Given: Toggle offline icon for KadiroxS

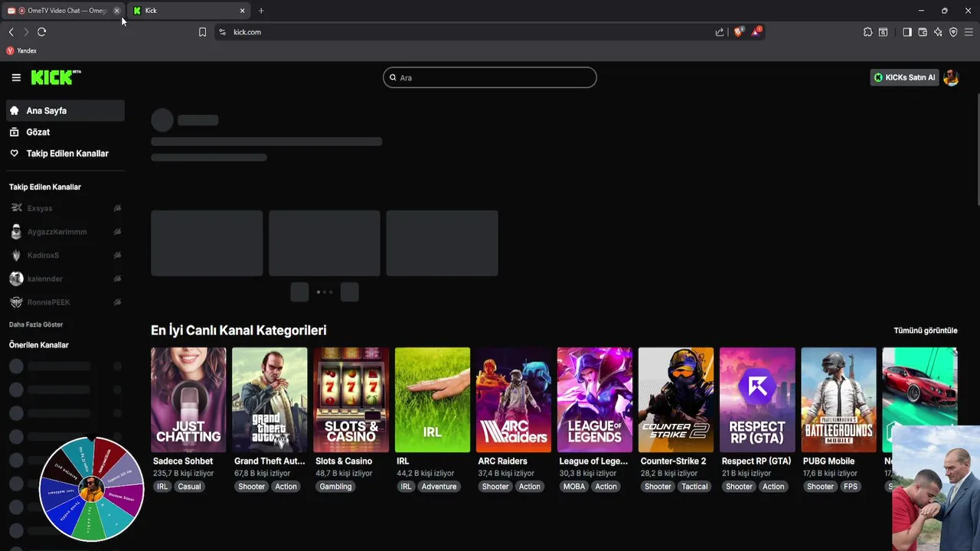Looking at the screenshot, I should pyautogui.click(x=117, y=255).
